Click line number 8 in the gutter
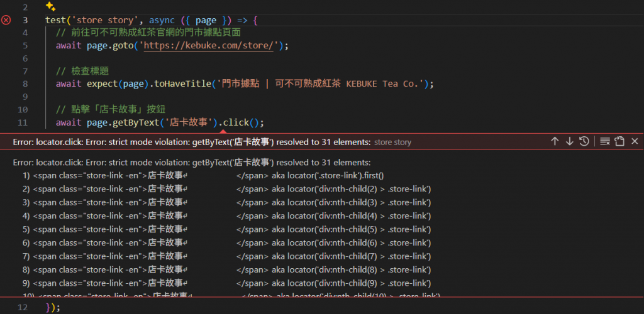Screen dimensions: 644x314 point(25,84)
